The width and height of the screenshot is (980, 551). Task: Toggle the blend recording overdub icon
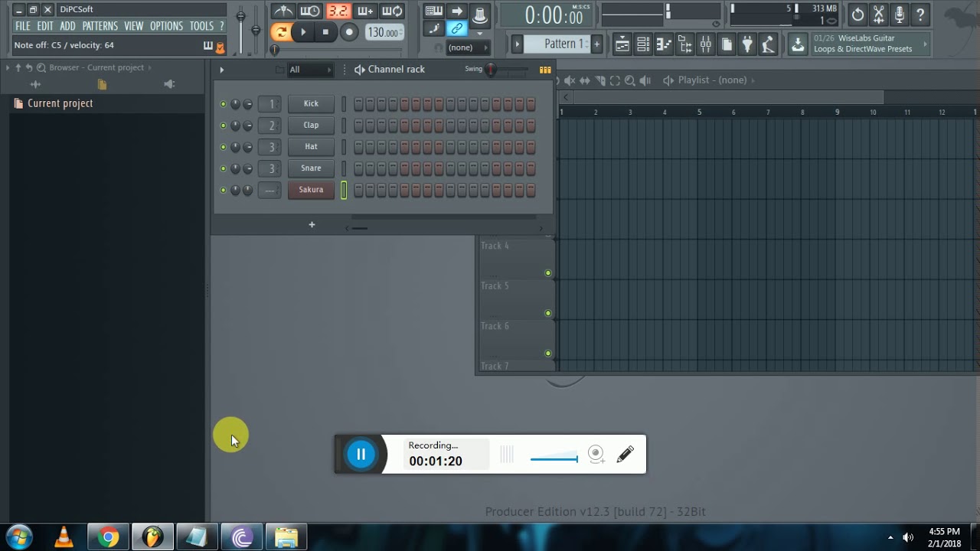coord(365,11)
